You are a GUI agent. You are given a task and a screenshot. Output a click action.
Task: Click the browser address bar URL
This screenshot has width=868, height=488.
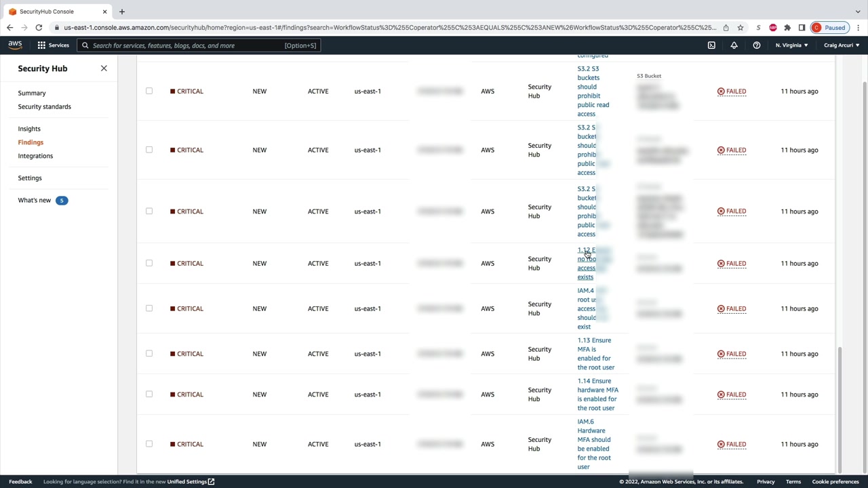pos(390,28)
